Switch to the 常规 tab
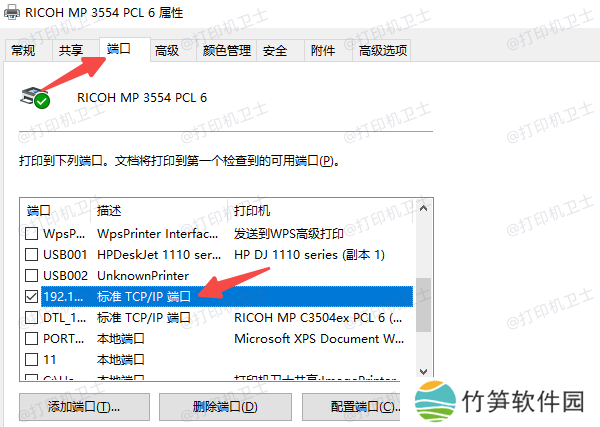The image size is (600, 427). (x=23, y=51)
